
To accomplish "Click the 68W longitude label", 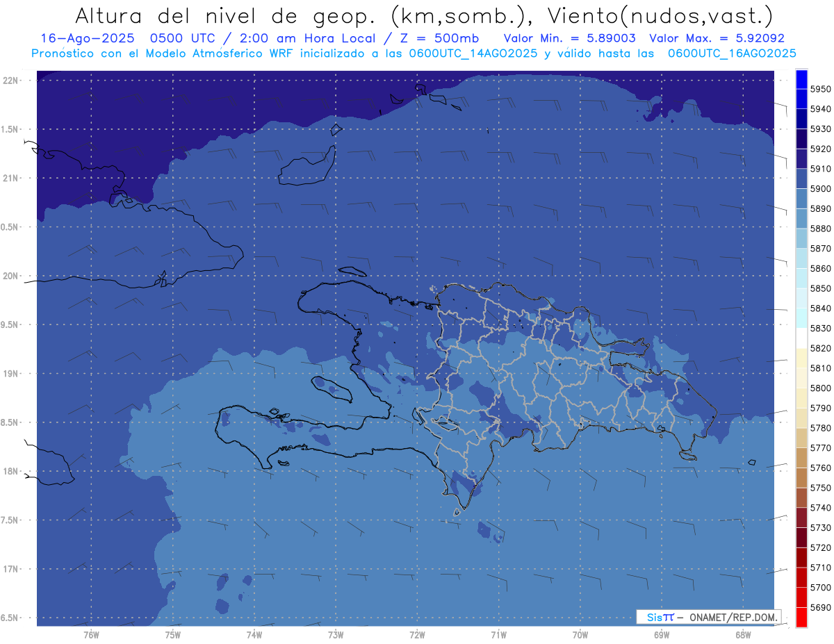I will point(743,635).
